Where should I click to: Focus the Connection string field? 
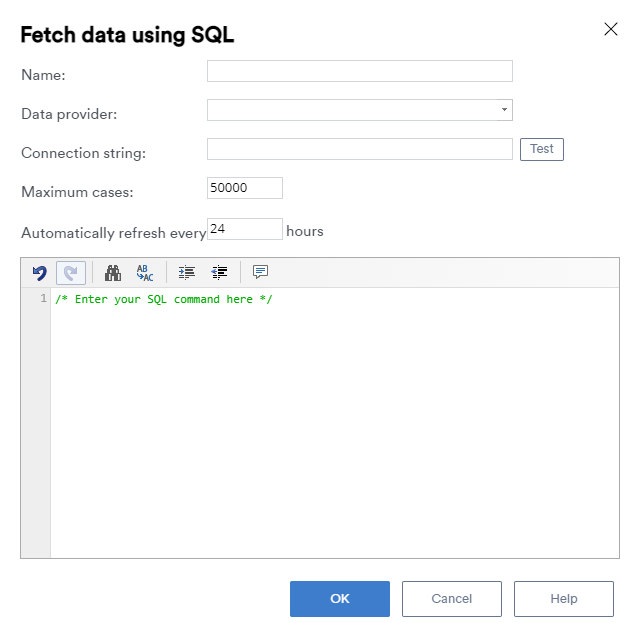click(x=360, y=149)
